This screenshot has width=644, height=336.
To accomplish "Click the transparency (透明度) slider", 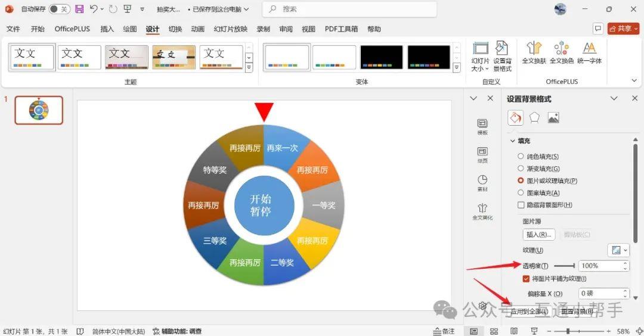I will coord(565,266).
